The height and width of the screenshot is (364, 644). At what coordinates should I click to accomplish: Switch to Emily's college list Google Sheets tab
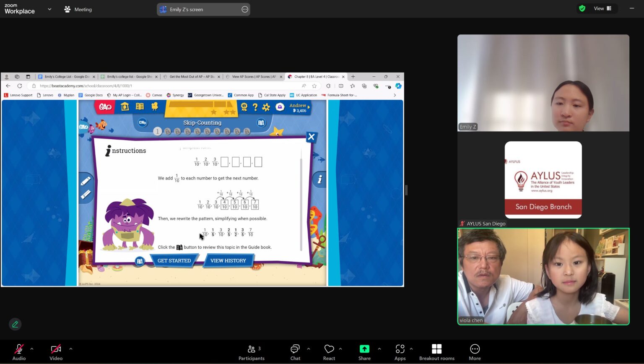pos(129,77)
